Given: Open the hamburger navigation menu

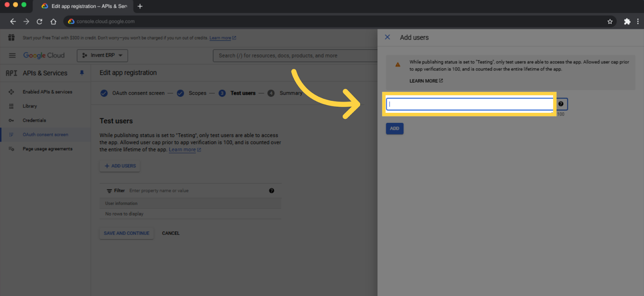Looking at the screenshot, I should click(x=12, y=56).
